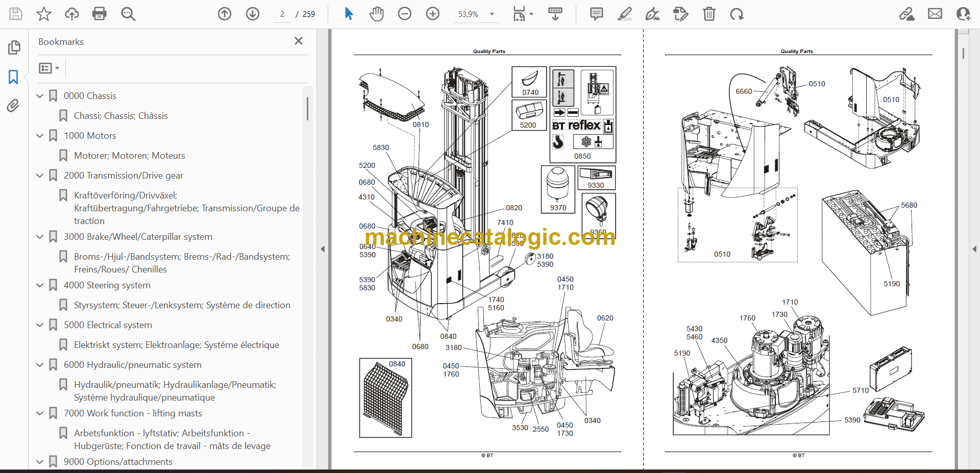Collapse the 6000 Hydraulic/pneumatic system bookmark
The height and width of the screenshot is (473, 980).
point(40,364)
